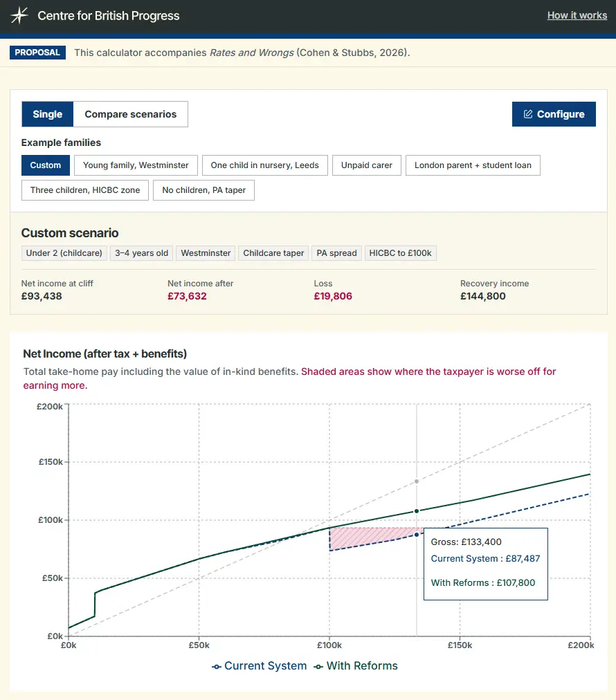616x700 pixels.
Task: Click the Childcare taper scenario chip
Action: pyautogui.click(x=273, y=252)
